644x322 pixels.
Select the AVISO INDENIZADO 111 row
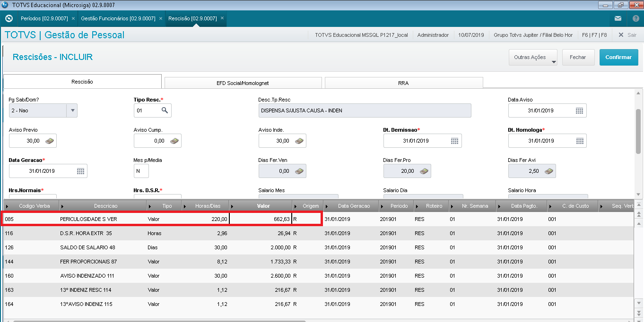point(319,276)
